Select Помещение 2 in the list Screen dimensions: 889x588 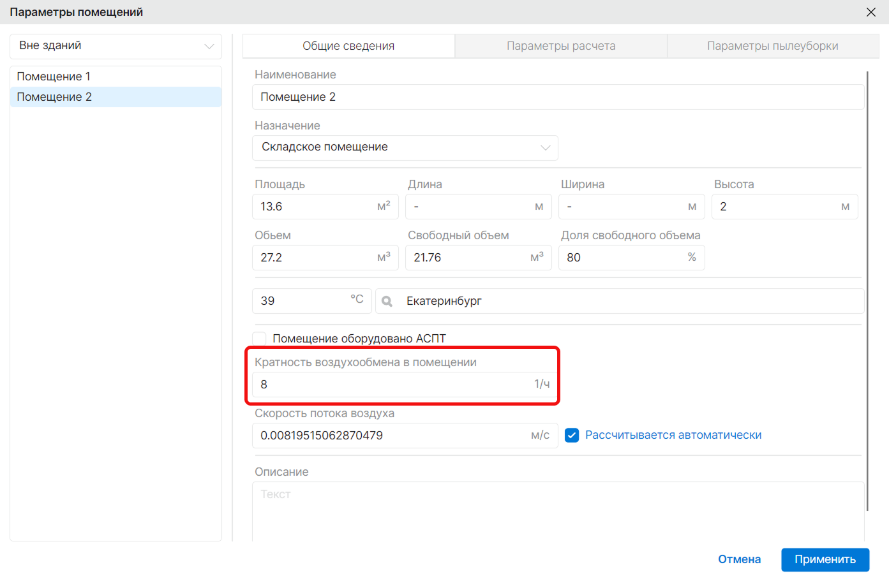pos(116,97)
